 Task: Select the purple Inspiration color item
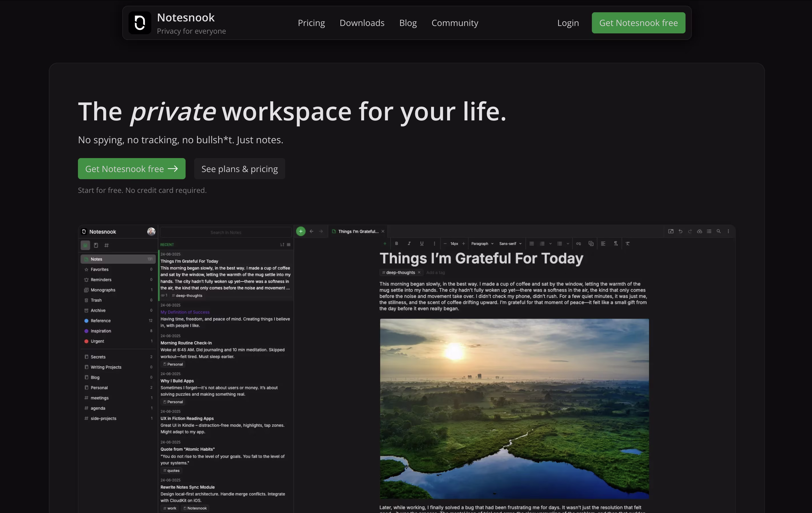click(118, 331)
